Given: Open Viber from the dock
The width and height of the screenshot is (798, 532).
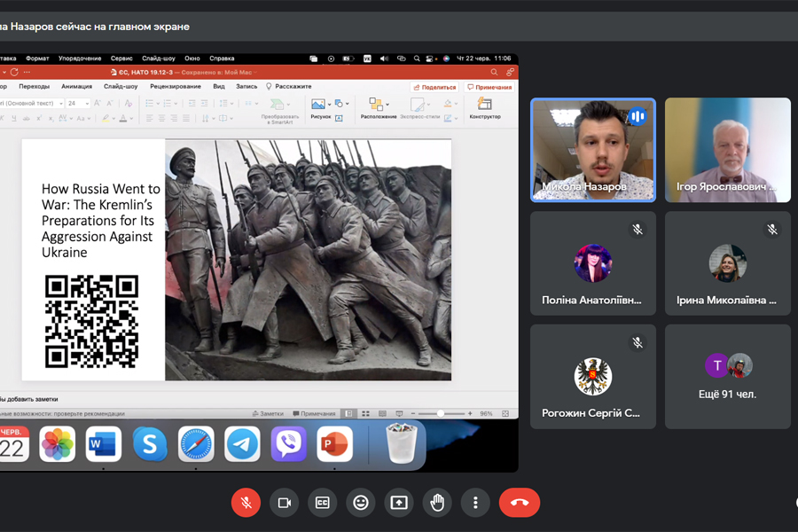Looking at the screenshot, I should pyautogui.click(x=288, y=444).
